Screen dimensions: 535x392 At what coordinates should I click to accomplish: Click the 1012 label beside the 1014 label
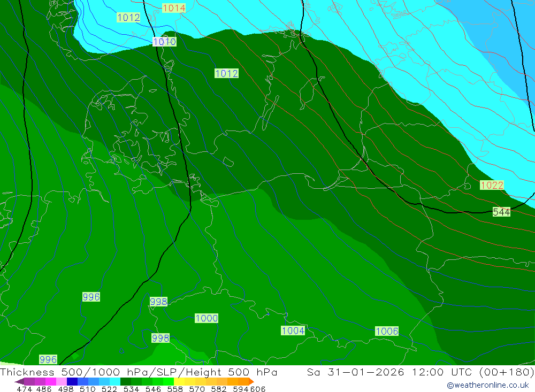[128, 18]
